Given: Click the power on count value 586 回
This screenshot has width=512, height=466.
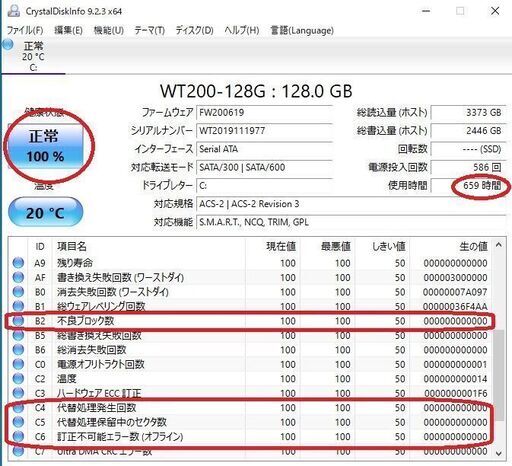Looking at the screenshot, I should pyautogui.click(x=469, y=167).
